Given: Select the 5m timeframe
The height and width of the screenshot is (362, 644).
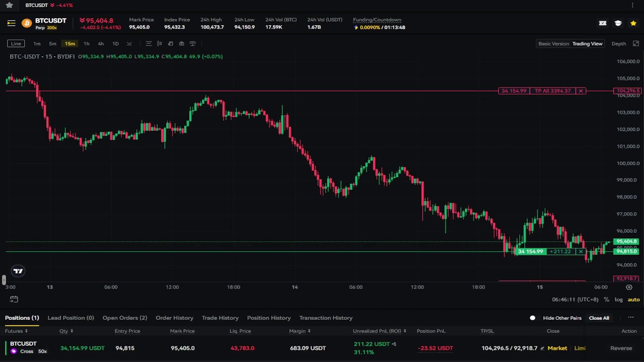Looking at the screenshot, I should point(52,44).
